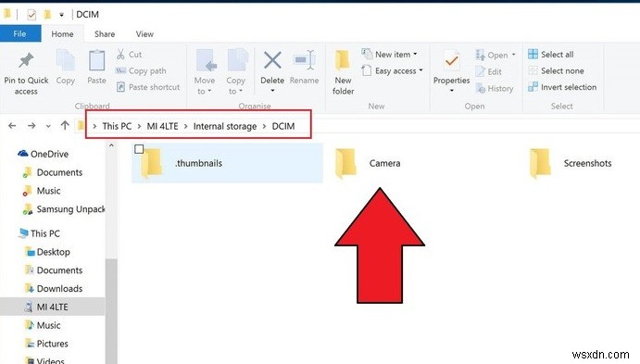Click the Copy to icon

(x=237, y=61)
